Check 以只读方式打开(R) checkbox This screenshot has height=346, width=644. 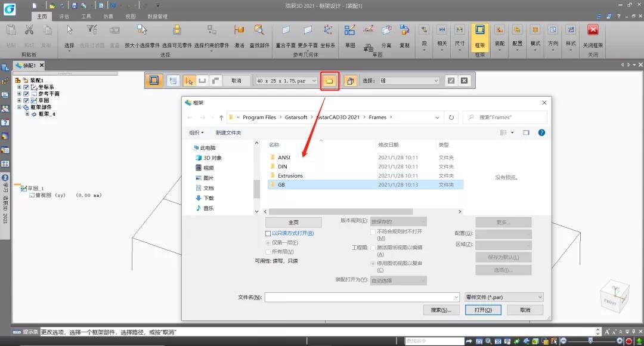(268, 233)
